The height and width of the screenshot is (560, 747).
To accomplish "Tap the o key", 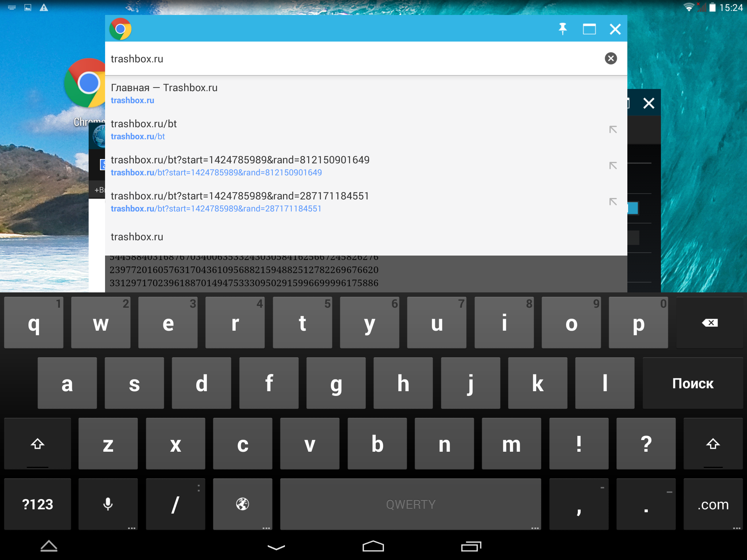I will click(571, 323).
